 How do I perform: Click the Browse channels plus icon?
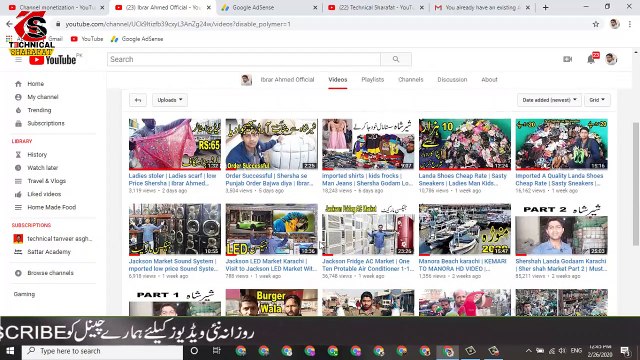coord(18,273)
